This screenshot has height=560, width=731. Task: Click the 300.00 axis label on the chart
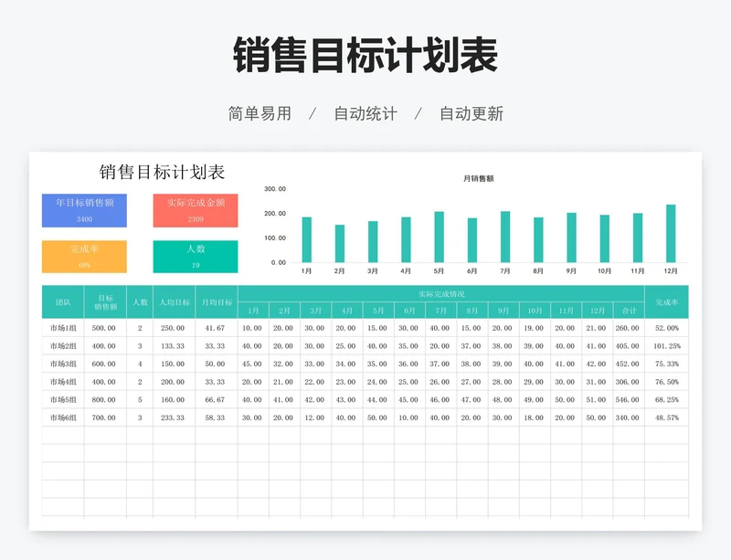click(x=275, y=189)
